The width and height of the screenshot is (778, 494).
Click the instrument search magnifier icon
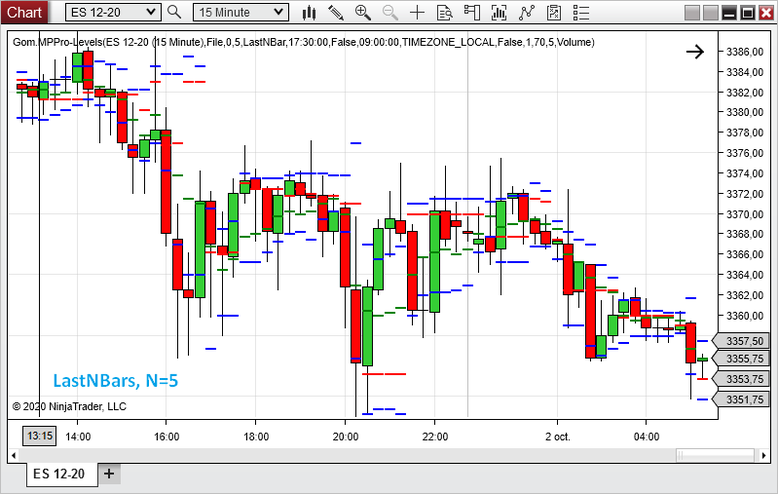coord(174,12)
